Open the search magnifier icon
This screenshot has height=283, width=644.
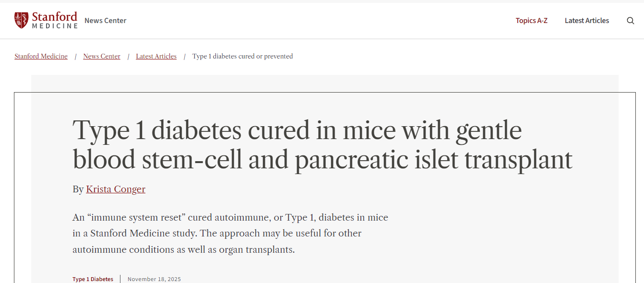point(631,21)
